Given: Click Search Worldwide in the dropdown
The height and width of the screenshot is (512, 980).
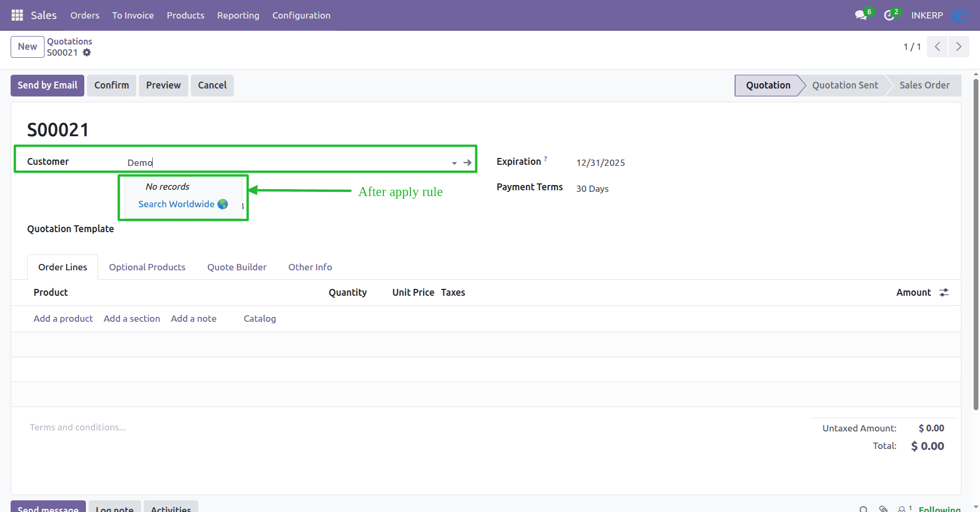Looking at the screenshot, I should pos(183,204).
